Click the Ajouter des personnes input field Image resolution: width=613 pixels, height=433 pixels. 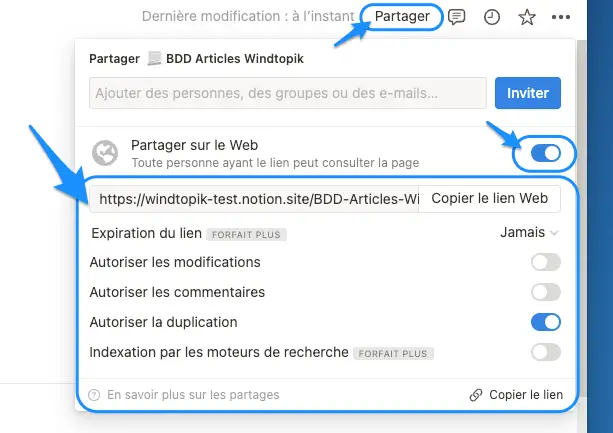288,93
